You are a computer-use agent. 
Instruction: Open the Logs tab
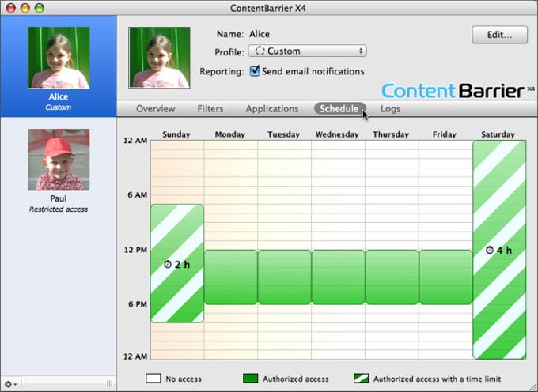391,109
